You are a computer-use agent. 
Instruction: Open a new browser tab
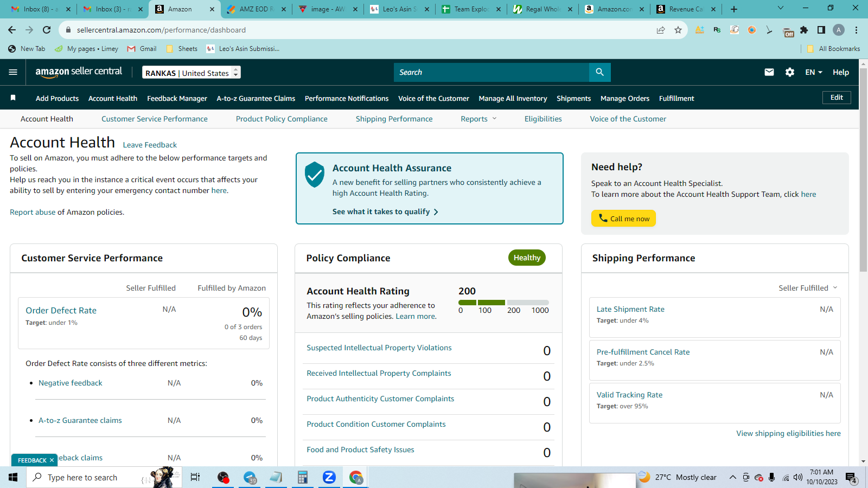click(734, 9)
